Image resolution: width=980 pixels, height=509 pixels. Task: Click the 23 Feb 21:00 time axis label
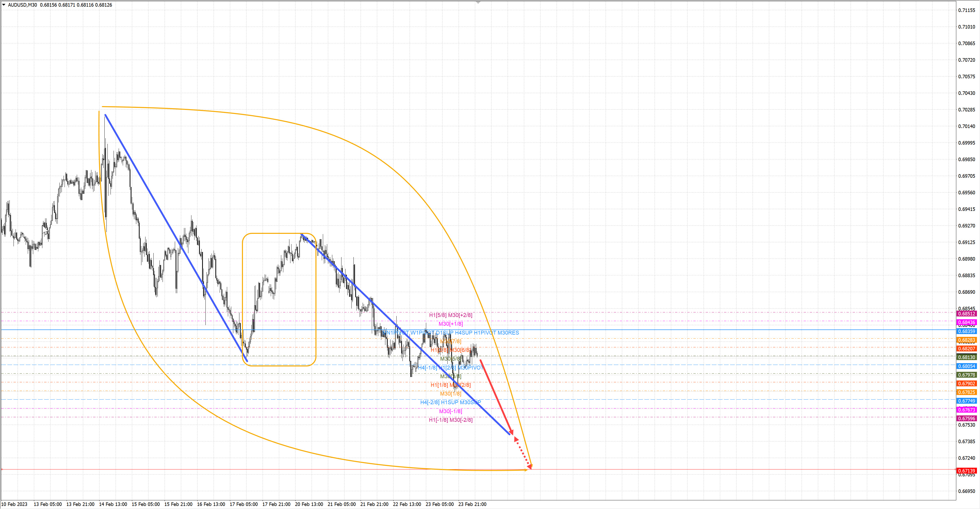pos(472,504)
